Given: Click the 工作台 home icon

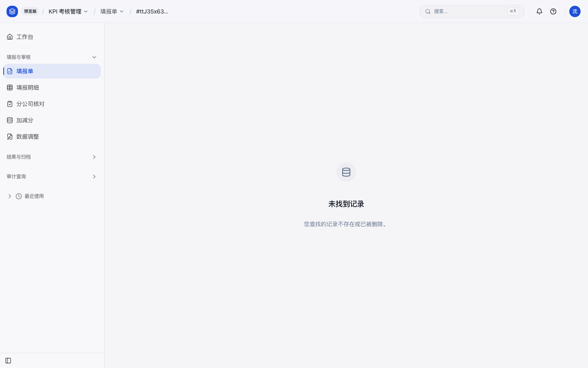Looking at the screenshot, I should pos(10,37).
